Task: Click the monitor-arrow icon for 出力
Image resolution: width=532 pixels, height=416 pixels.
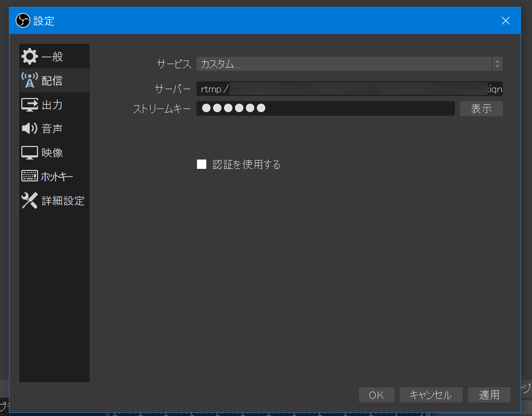Action: pyautogui.click(x=30, y=104)
